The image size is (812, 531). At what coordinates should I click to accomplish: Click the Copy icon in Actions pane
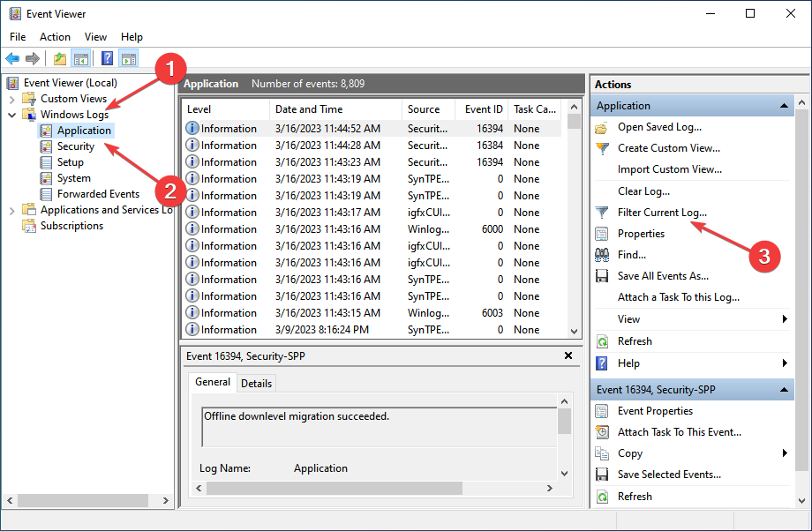point(602,453)
